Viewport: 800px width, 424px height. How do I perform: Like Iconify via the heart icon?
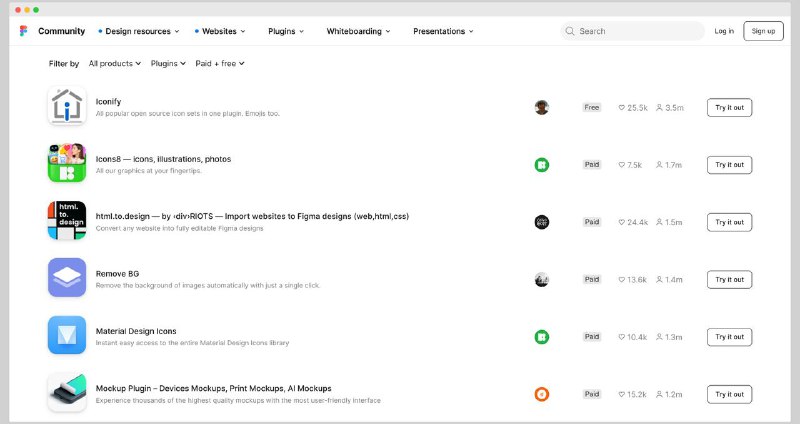[x=621, y=108]
